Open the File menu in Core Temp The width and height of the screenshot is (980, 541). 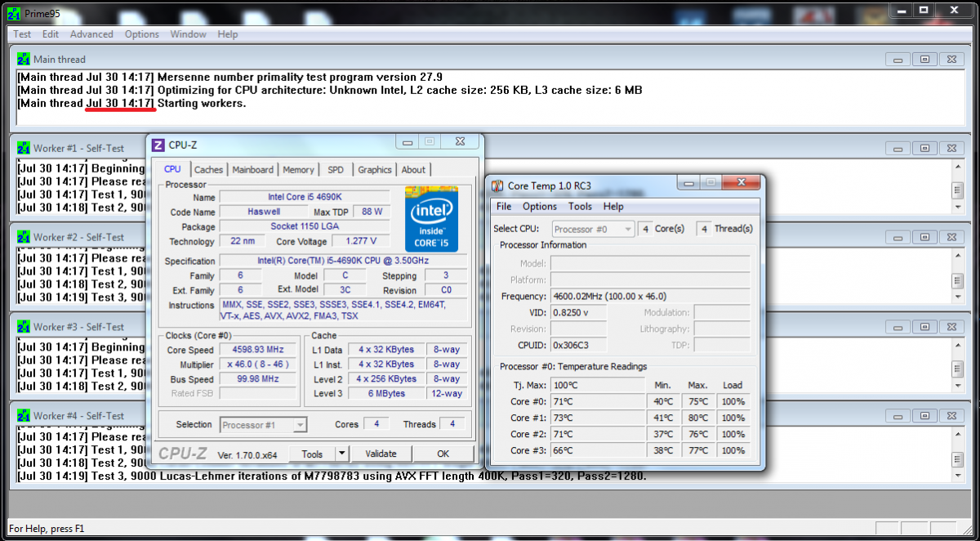(504, 207)
